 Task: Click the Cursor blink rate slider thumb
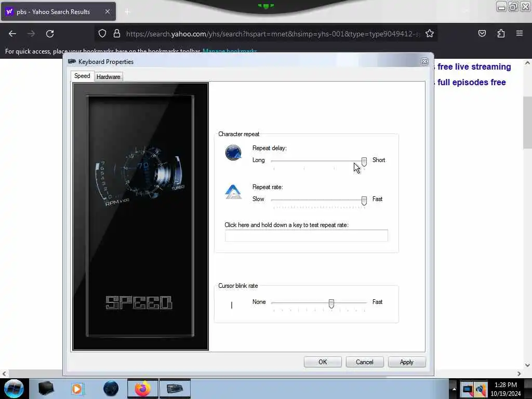coord(331,303)
